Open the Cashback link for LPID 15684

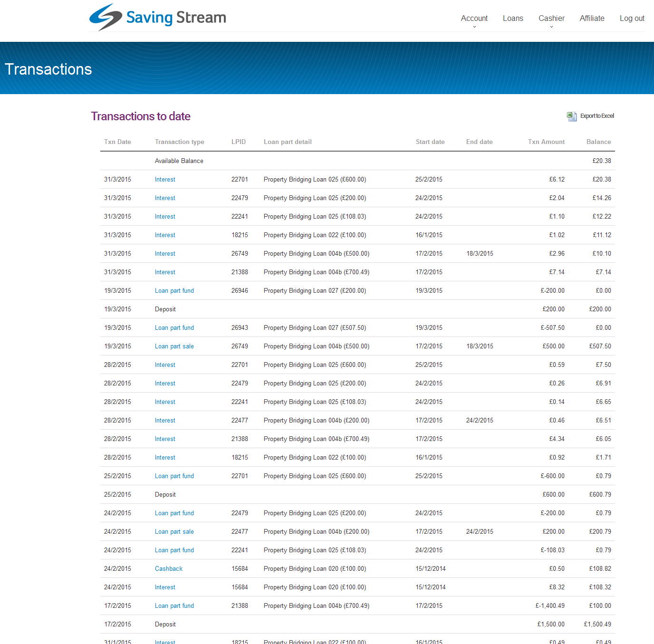tap(169, 568)
